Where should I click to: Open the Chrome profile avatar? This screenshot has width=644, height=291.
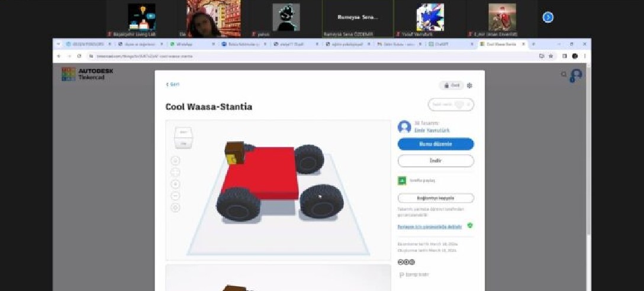tap(575, 56)
